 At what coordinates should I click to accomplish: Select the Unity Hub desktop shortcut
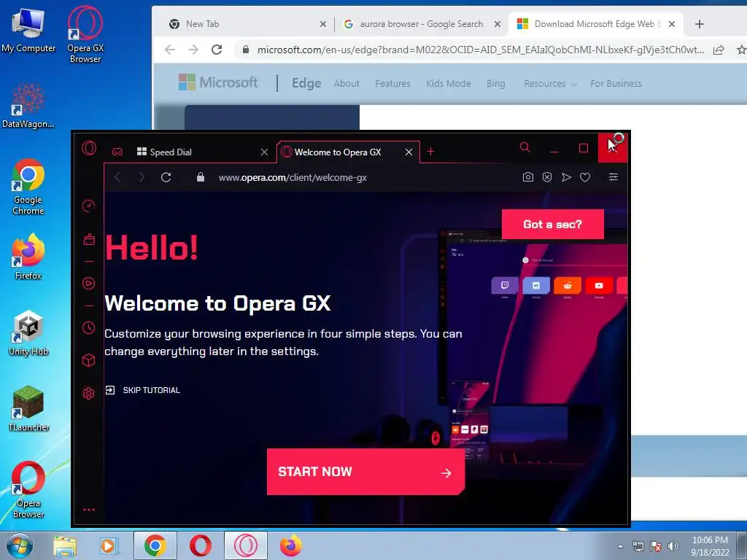28,332
